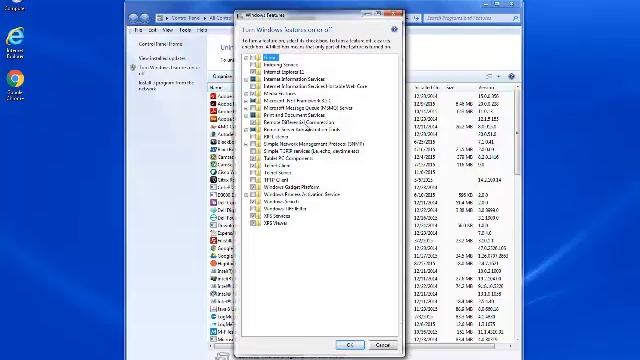Click the folder icon of TFTP Client
This screenshot has width=640, height=360.
pos(258,180)
